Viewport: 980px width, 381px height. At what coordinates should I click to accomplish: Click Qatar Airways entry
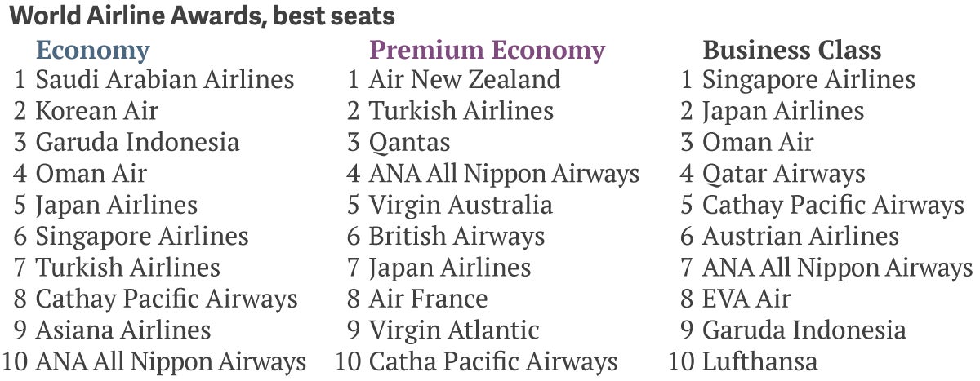click(x=783, y=174)
